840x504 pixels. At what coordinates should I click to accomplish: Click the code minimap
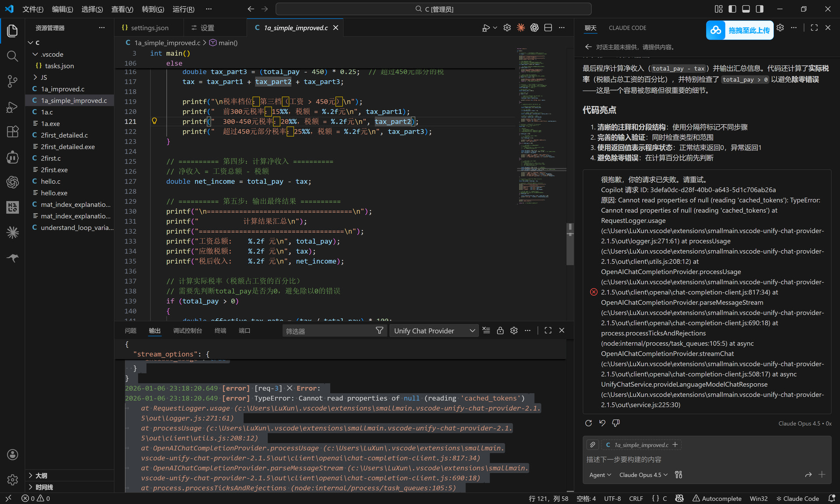[542, 126]
